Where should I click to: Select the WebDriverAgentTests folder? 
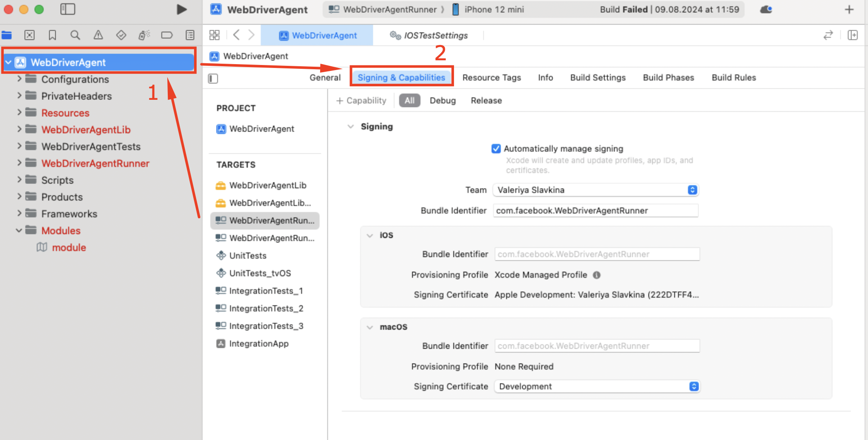coord(90,147)
